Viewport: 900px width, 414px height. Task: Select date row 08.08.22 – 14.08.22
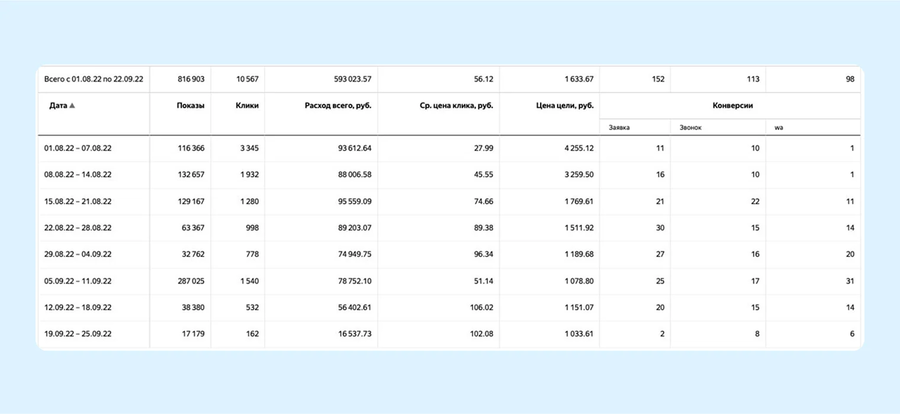(77, 175)
